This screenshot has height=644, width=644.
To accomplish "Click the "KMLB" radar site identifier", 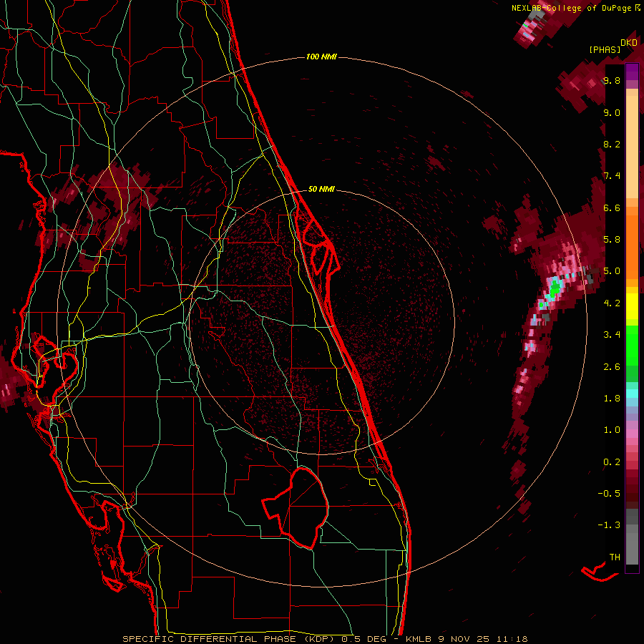I will point(419,639).
